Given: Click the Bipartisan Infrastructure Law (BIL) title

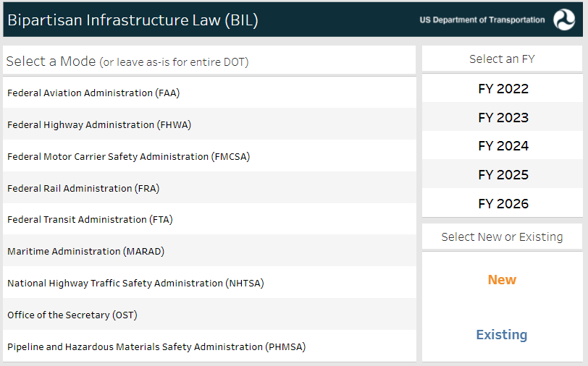Looking at the screenshot, I should coord(133,20).
